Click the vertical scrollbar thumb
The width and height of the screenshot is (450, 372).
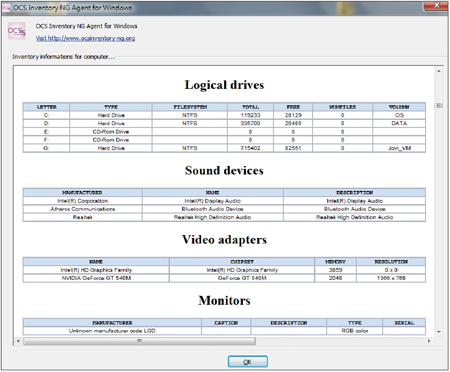click(439, 105)
